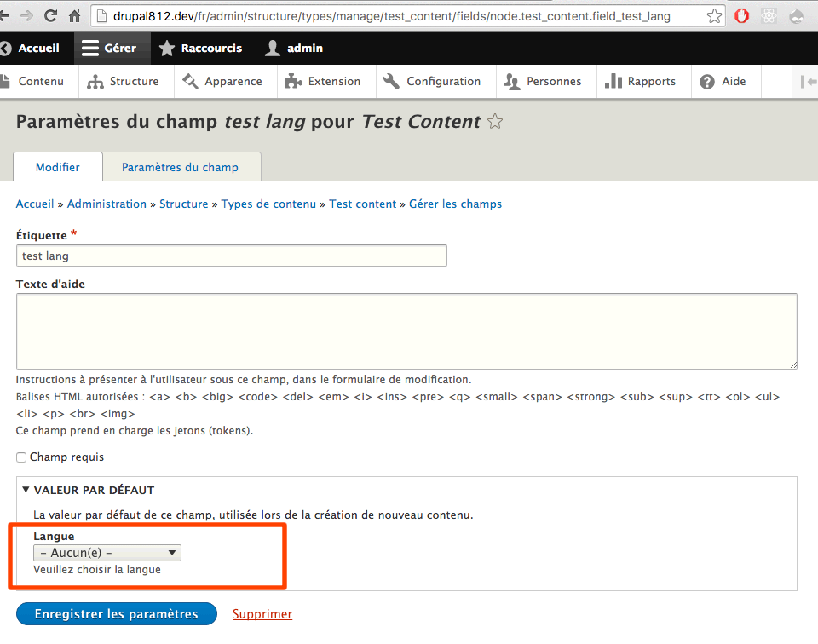Switch to the Modifier tab
Viewport: 818px width, 644px height.
pyautogui.click(x=58, y=167)
